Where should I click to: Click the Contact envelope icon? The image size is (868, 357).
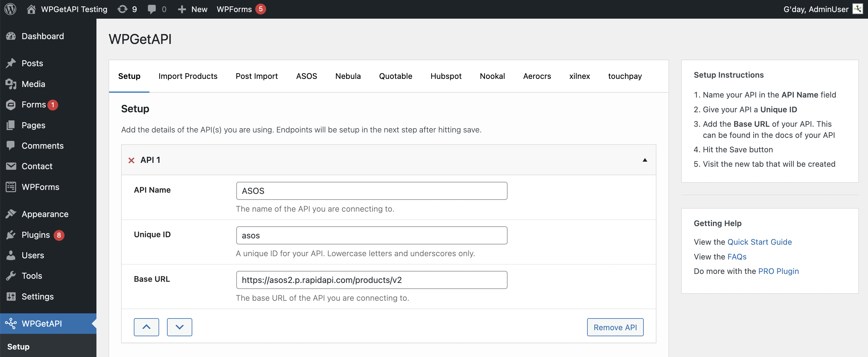[x=11, y=166]
